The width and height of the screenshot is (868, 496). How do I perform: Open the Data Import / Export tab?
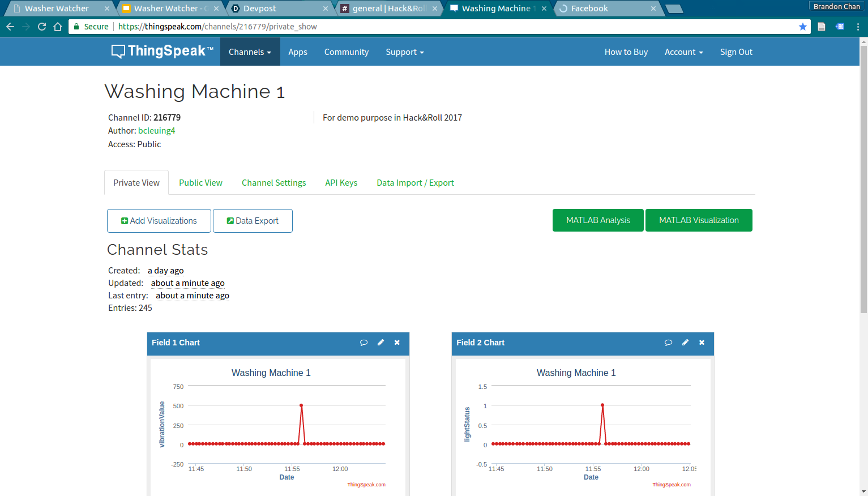coord(415,182)
